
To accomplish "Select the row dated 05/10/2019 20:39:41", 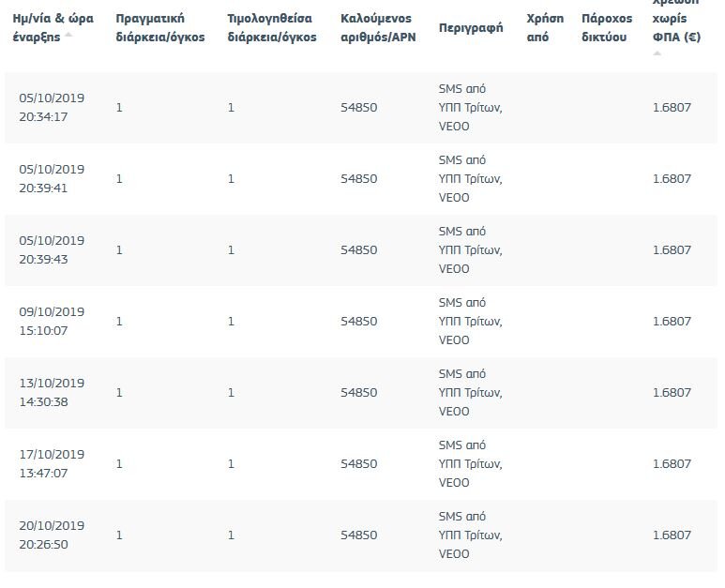I will pos(361,179).
